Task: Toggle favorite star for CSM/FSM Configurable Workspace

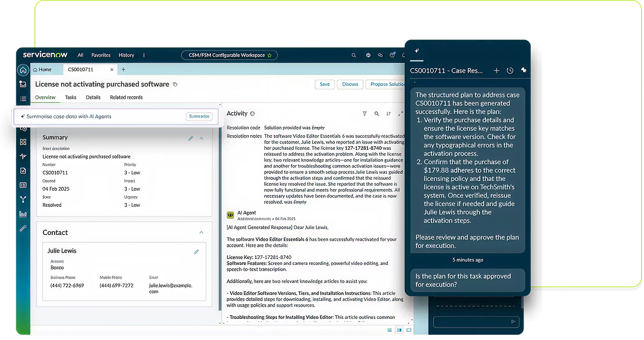Action: (x=270, y=55)
